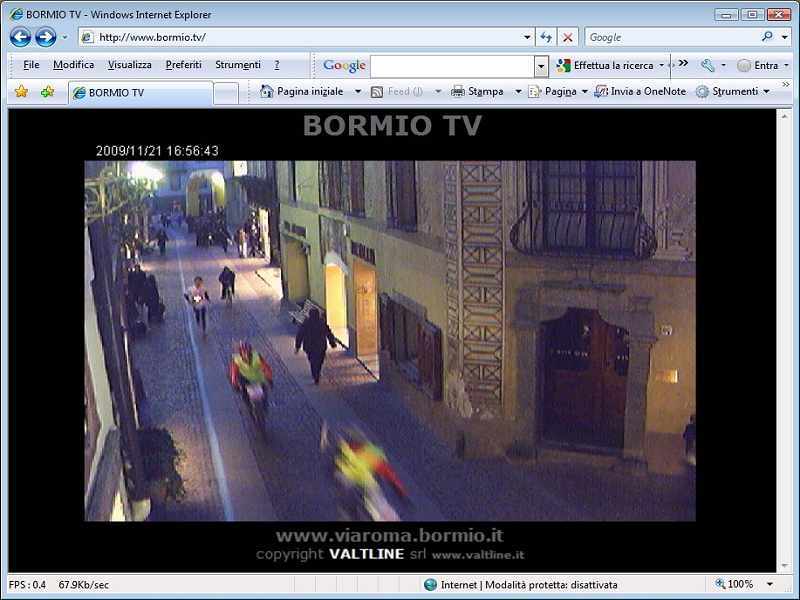Click the Effettua la ricerca button
Viewport: 800px width, 600px height.
[x=605, y=65]
